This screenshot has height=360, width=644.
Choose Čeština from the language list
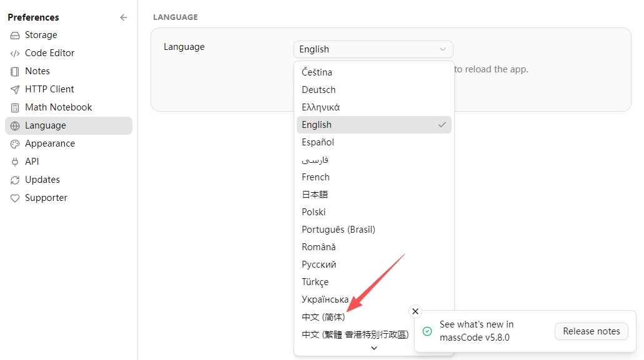(374, 72)
